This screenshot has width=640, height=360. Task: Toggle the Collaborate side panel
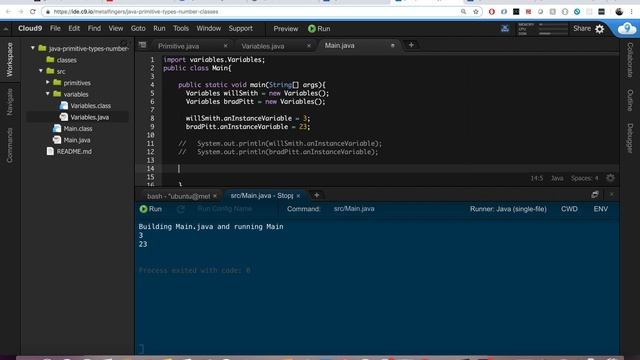[630, 60]
